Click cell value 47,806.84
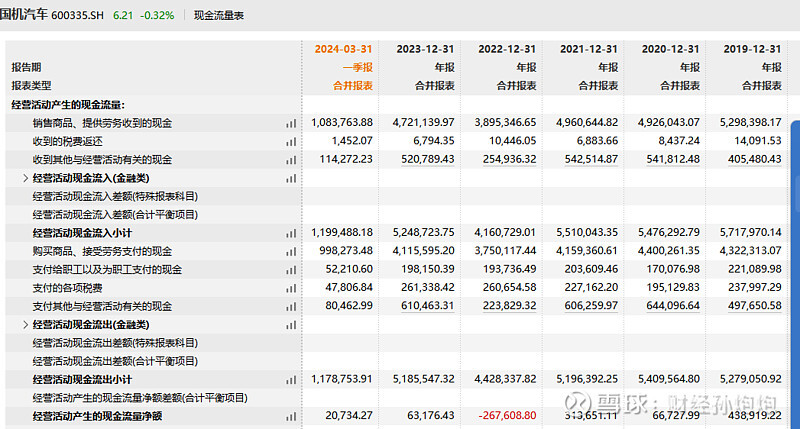This screenshot has width=800, height=429. pyautogui.click(x=349, y=288)
